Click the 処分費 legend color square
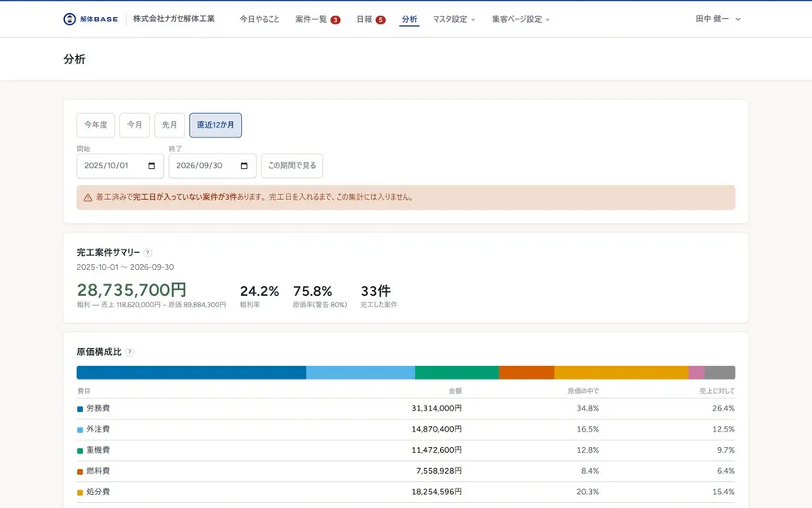The image size is (812, 508). click(80, 493)
